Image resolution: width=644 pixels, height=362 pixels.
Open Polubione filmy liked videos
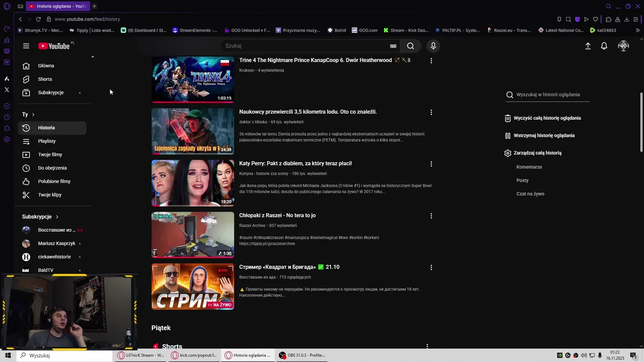[52, 182]
